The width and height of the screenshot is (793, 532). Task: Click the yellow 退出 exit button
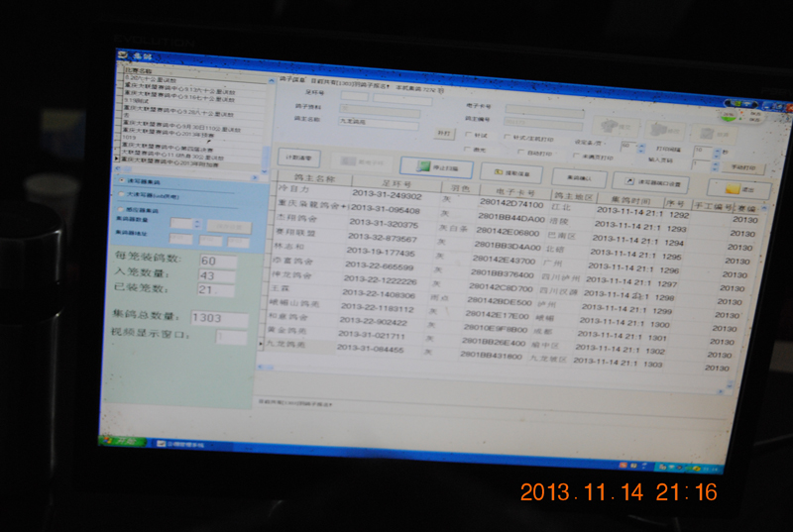point(739,187)
